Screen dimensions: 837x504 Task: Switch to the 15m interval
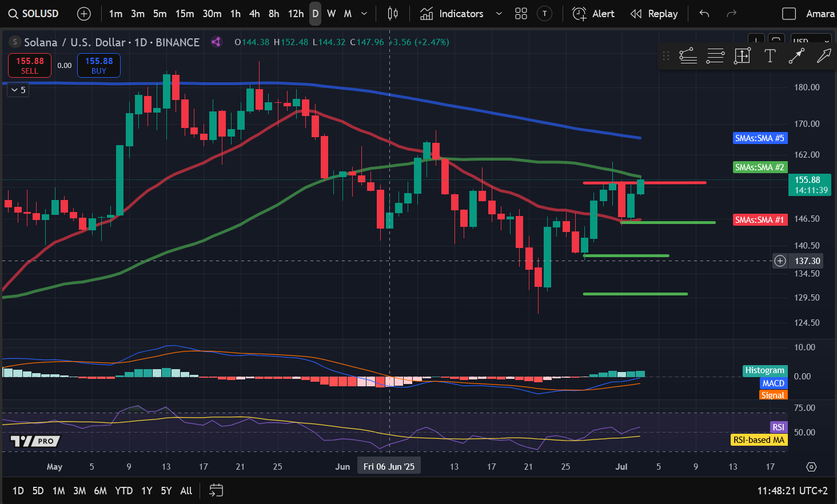(x=185, y=14)
